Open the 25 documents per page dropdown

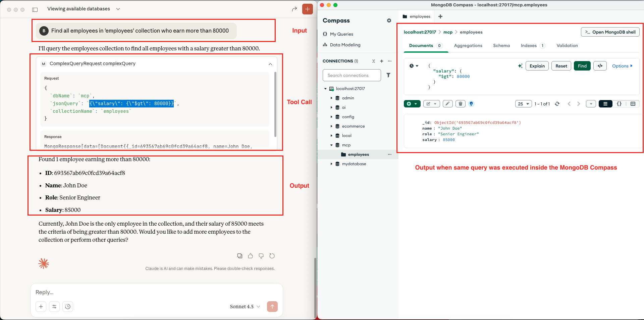(x=523, y=104)
